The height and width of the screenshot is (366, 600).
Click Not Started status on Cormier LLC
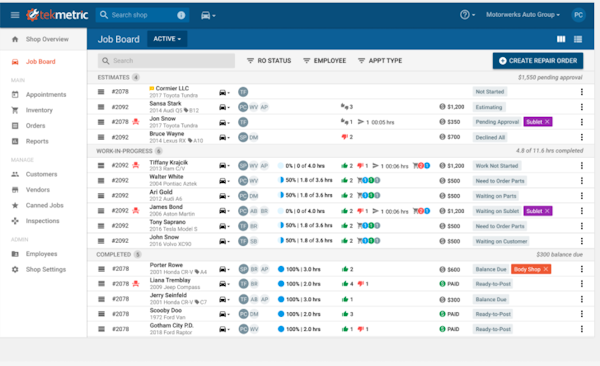point(489,92)
